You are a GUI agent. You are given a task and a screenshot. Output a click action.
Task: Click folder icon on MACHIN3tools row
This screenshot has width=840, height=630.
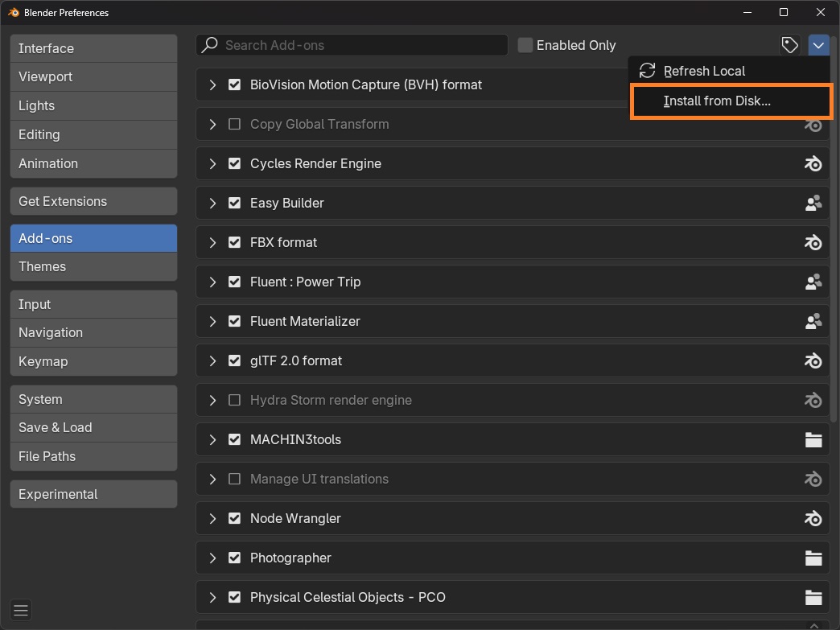[x=813, y=440]
